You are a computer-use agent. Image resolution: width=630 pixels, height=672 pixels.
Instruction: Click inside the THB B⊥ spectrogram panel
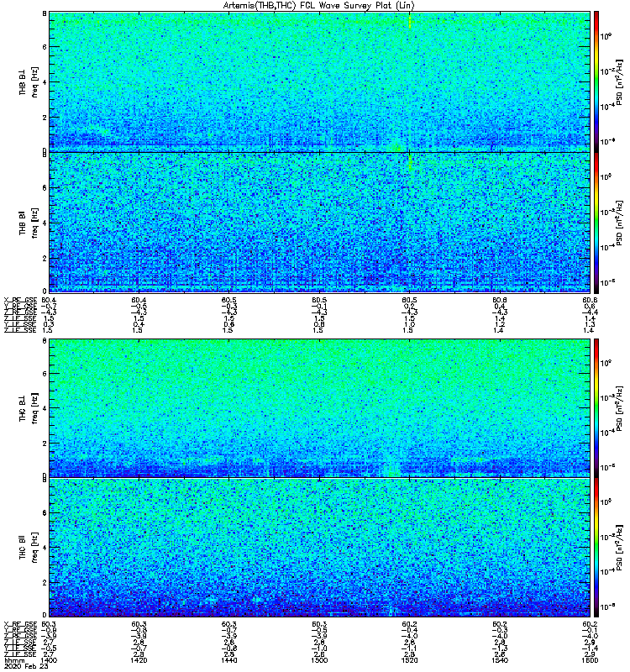(319, 81)
